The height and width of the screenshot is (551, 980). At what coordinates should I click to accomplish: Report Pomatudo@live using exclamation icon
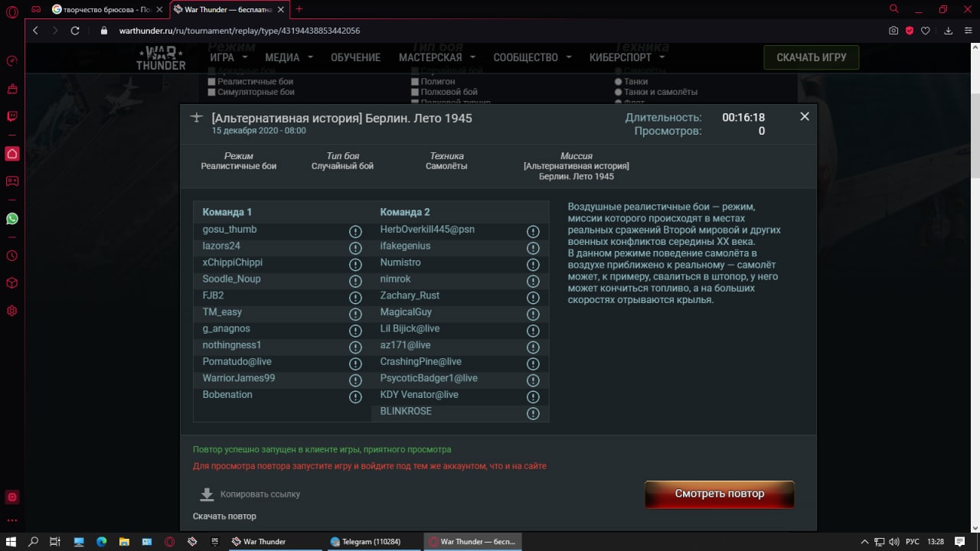pos(355,364)
